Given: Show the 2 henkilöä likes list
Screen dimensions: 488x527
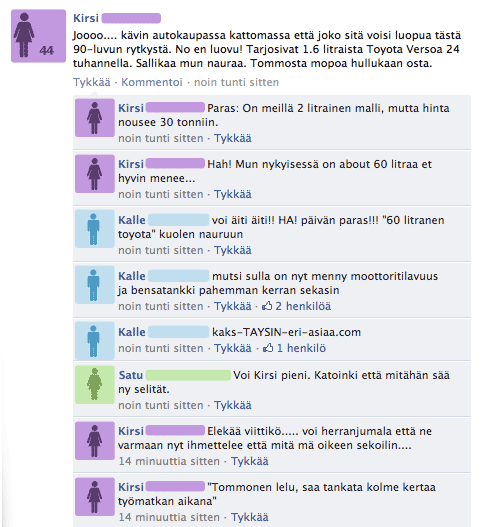Looking at the screenshot, I should pos(303,306).
